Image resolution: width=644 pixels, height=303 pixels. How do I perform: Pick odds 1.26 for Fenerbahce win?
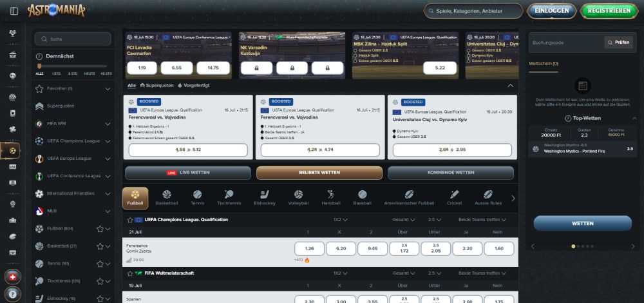pyautogui.click(x=309, y=249)
